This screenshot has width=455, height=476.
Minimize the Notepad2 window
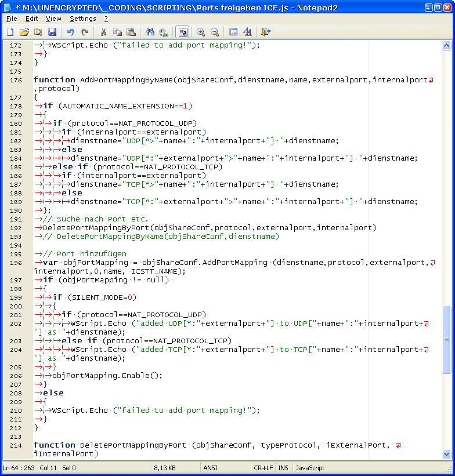429,8
